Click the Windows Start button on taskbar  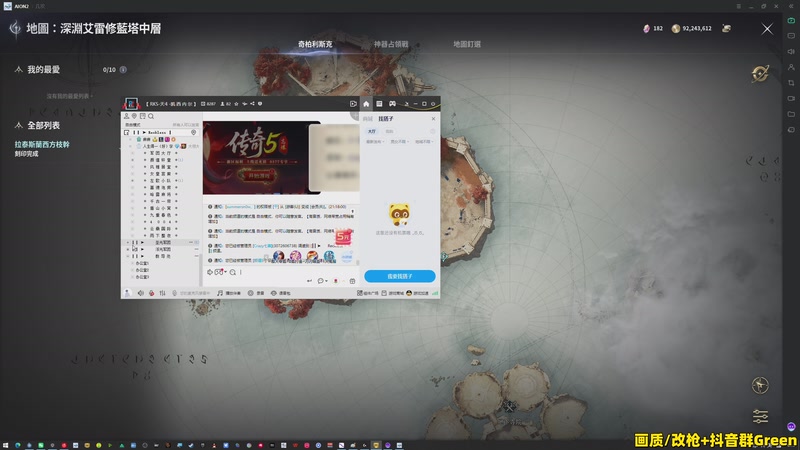(5, 445)
